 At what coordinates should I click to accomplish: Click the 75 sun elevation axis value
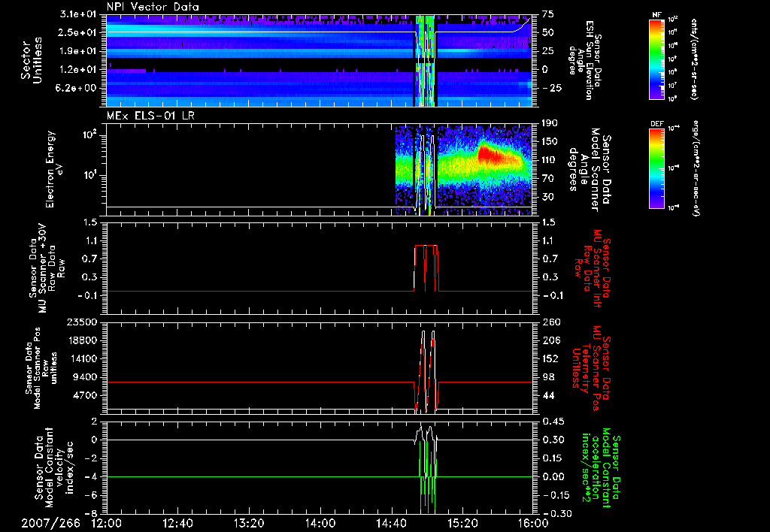click(548, 14)
